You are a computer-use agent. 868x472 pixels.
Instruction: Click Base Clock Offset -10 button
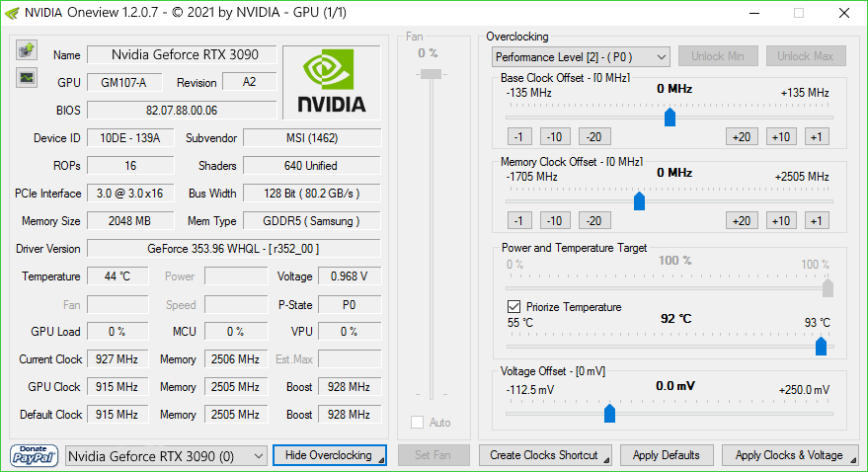pyautogui.click(x=555, y=136)
